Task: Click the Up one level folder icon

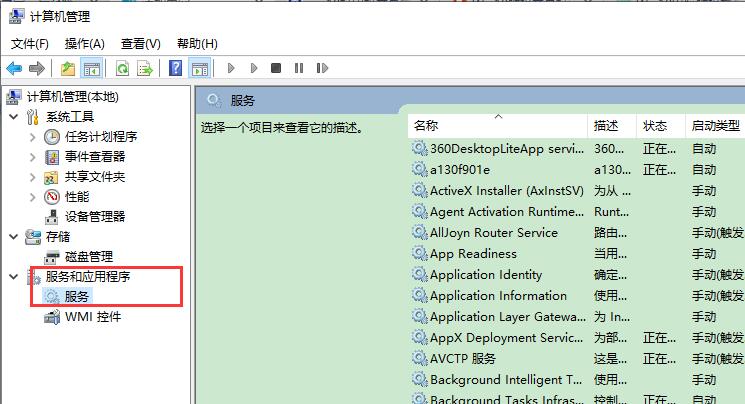Action: (68, 68)
